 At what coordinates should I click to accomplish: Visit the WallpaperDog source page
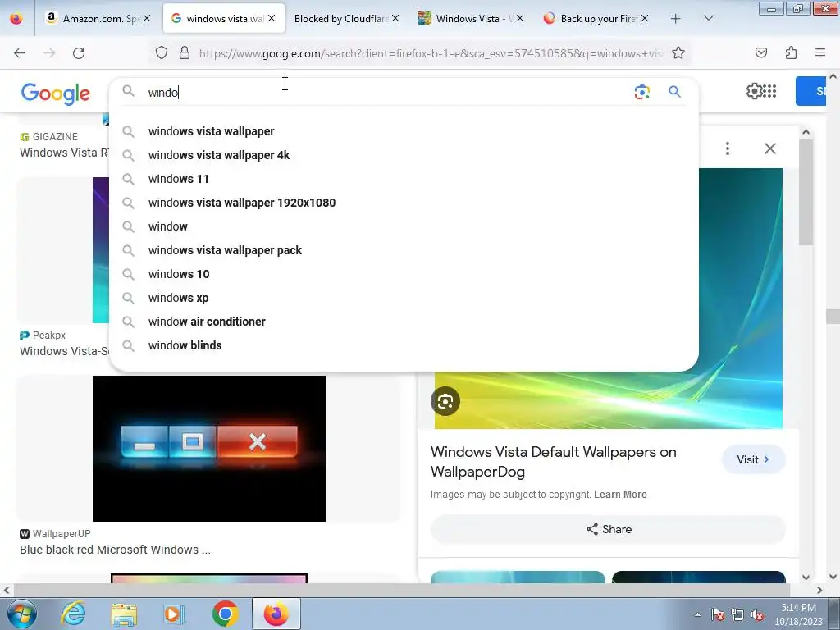point(753,459)
